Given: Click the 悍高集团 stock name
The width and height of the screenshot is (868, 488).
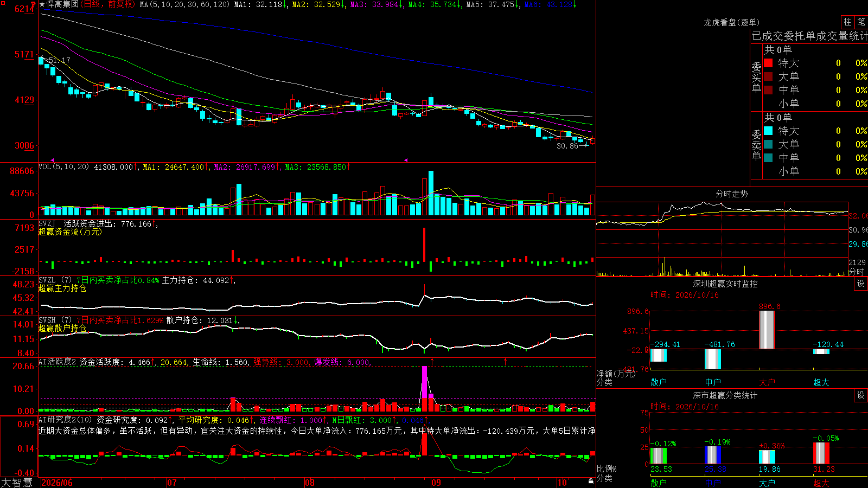Looking at the screenshot, I should pyautogui.click(x=62, y=4).
